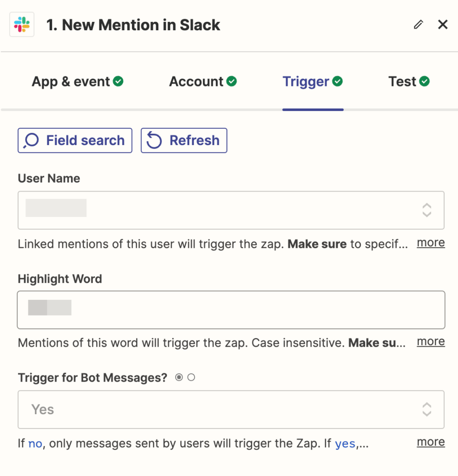Viewport: 458px width, 476px height.
Task: Click the chevron on the User Name selector
Action: pos(426,210)
